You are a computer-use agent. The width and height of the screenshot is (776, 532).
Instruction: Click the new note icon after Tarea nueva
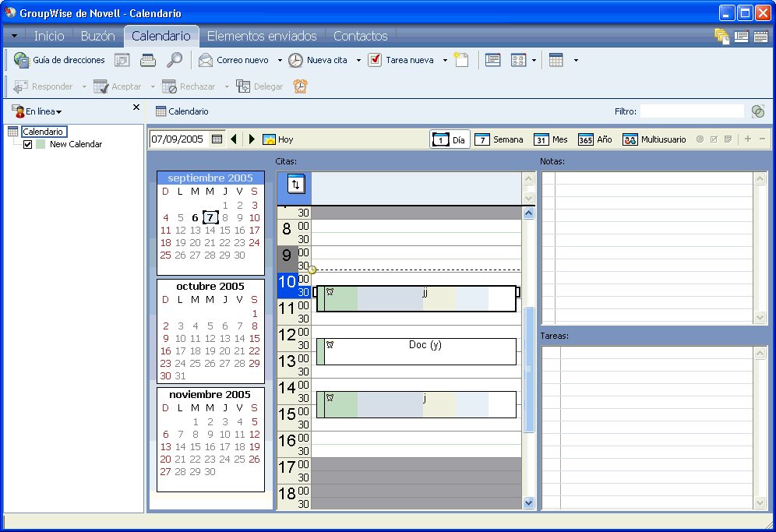pos(461,60)
